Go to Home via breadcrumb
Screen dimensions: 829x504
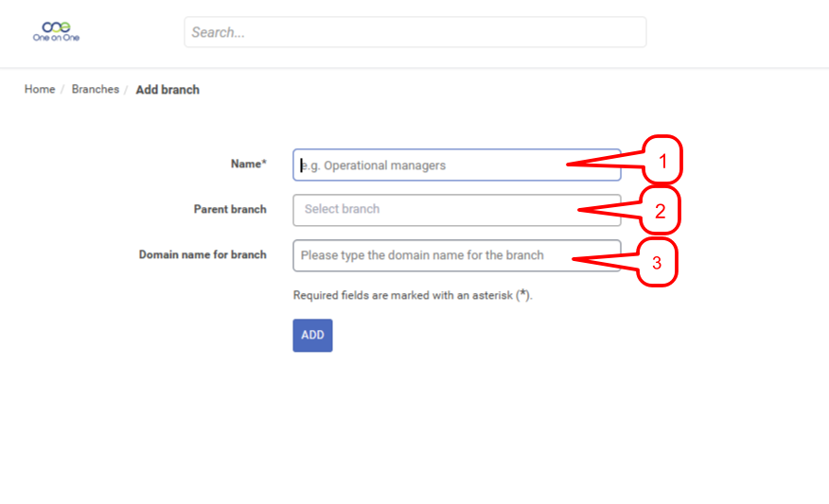40,90
